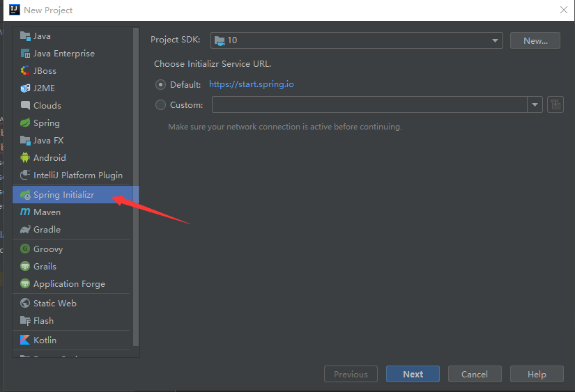Select IntelliJ Platform Plugin label
The width and height of the screenshot is (575, 392).
(78, 175)
